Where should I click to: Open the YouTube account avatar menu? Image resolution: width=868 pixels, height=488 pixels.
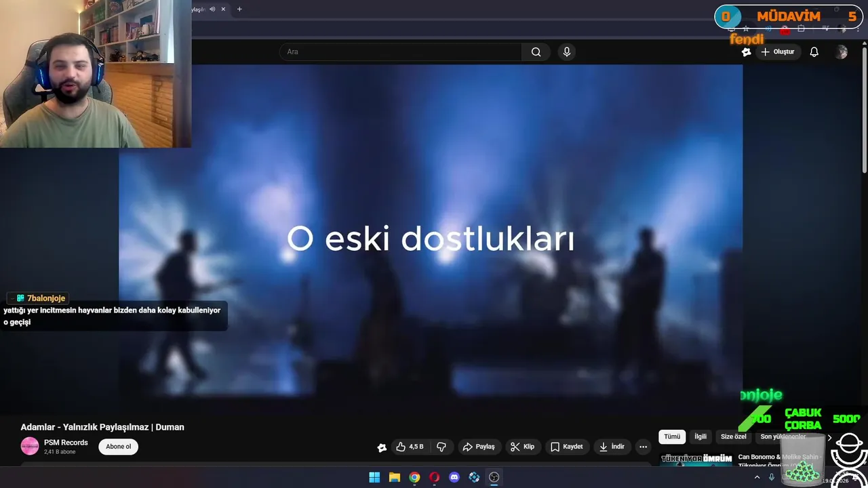(842, 52)
